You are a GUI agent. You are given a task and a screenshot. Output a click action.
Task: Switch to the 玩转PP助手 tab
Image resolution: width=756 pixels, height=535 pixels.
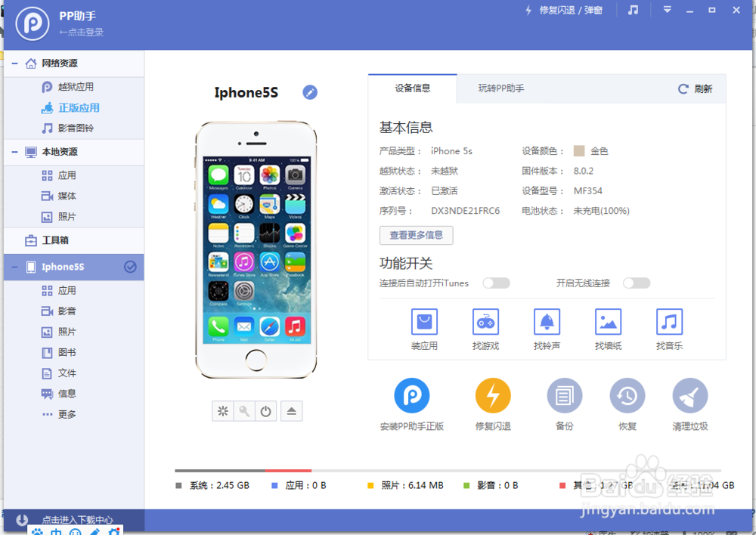tap(501, 88)
